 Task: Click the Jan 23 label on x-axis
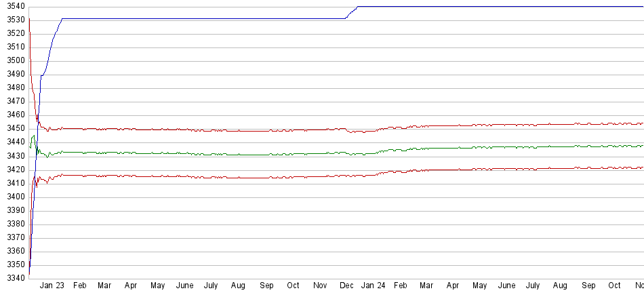point(52,286)
